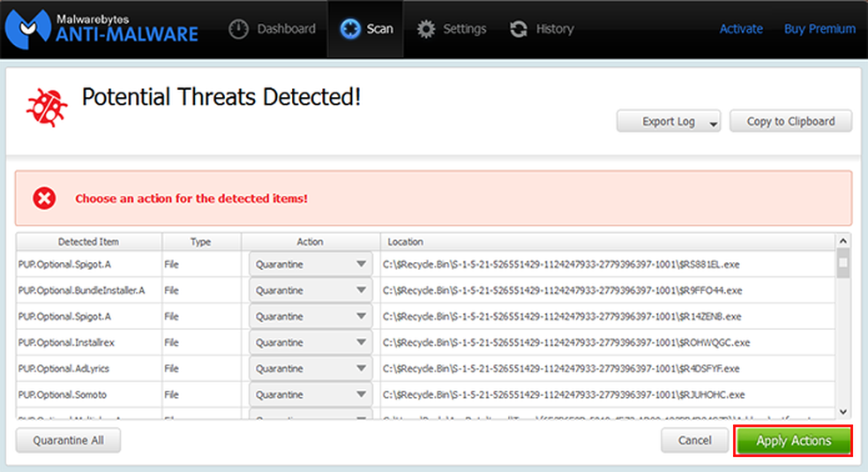868x472 pixels.
Task: Click the Buy Premium link
Action: pyautogui.click(x=819, y=29)
